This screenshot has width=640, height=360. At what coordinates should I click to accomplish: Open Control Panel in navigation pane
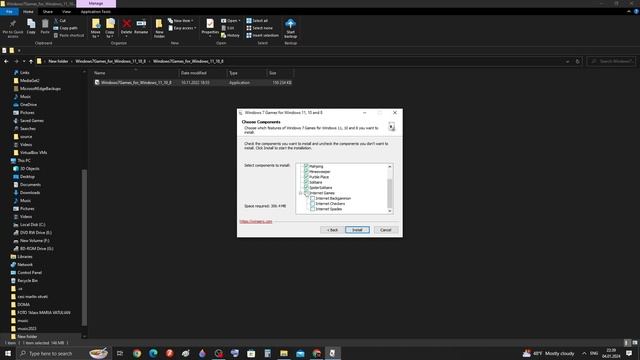click(x=29, y=272)
